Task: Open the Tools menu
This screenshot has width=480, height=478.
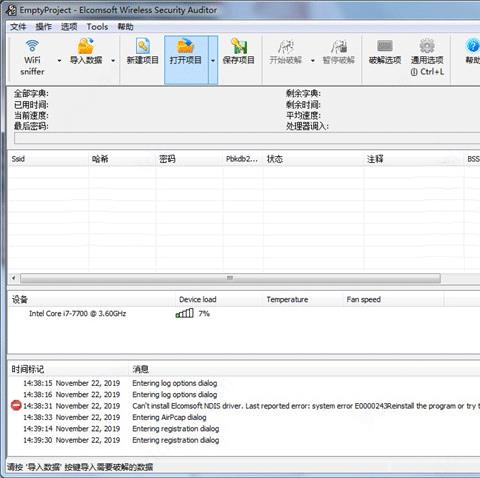Action: 97,27
